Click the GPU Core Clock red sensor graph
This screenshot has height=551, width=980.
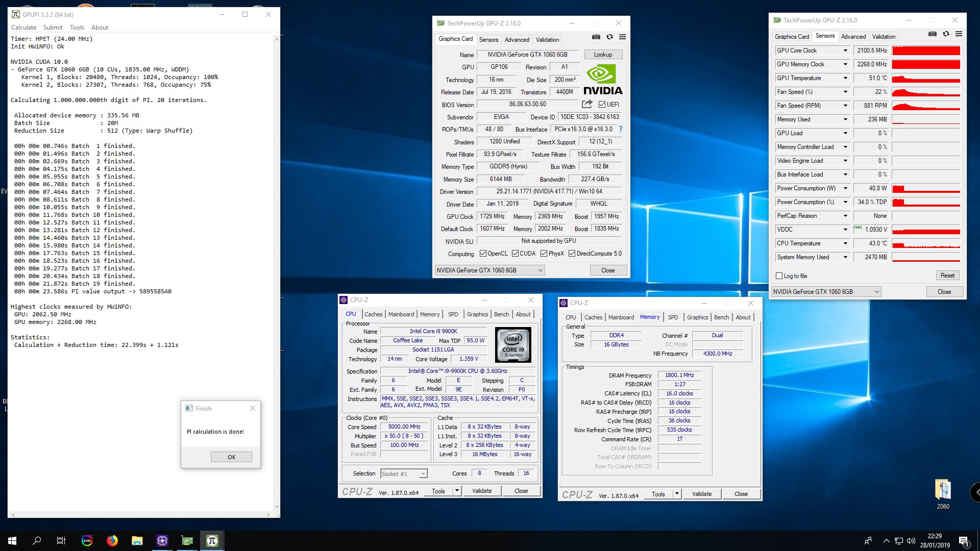pos(926,51)
